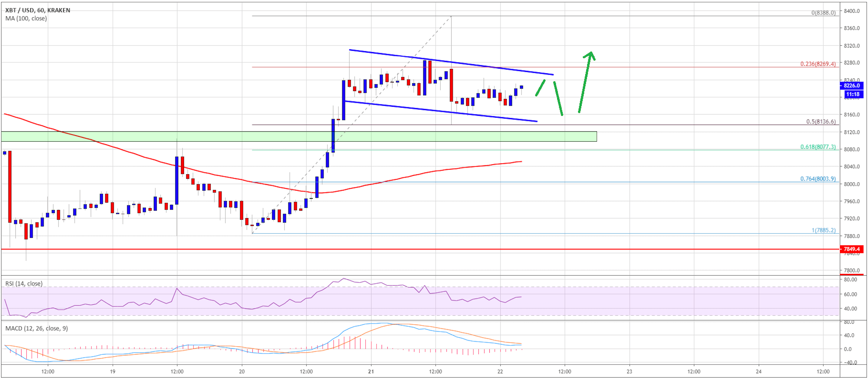Select the MACD (12, 26, close, 9) label

(36, 328)
